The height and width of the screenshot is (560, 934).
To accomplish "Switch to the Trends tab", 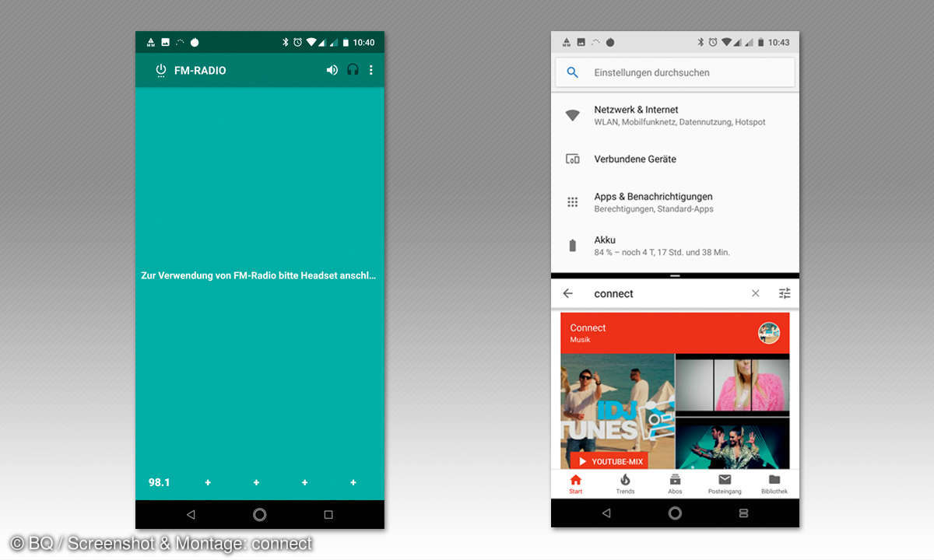I will (625, 483).
